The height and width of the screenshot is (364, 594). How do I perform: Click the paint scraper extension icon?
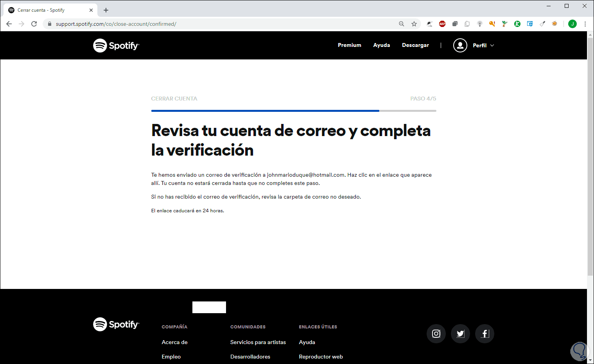(542, 24)
